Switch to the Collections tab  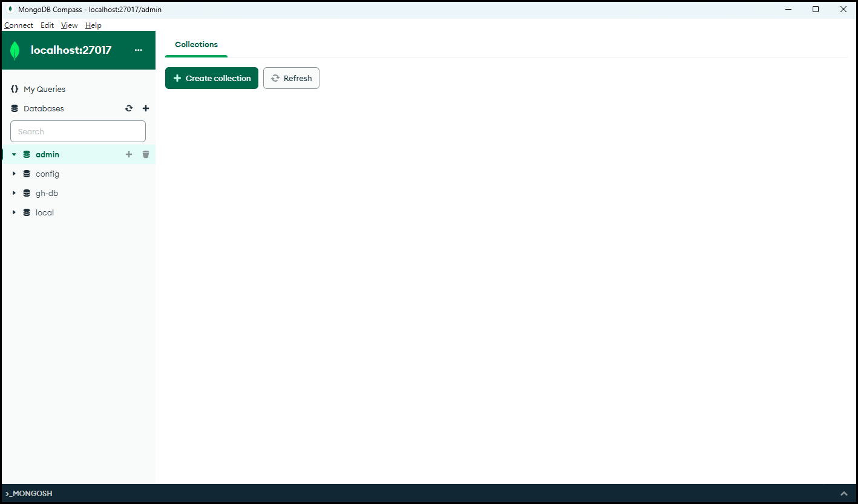pos(196,45)
